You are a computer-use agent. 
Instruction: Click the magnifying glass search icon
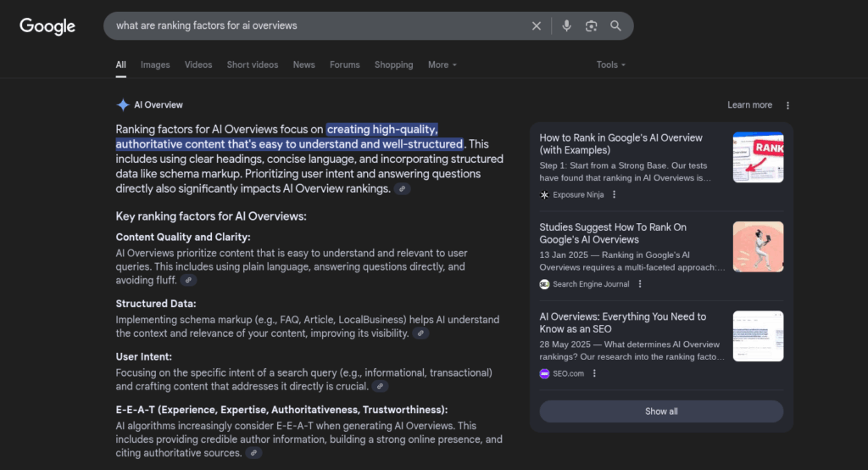(x=615, y=25)
